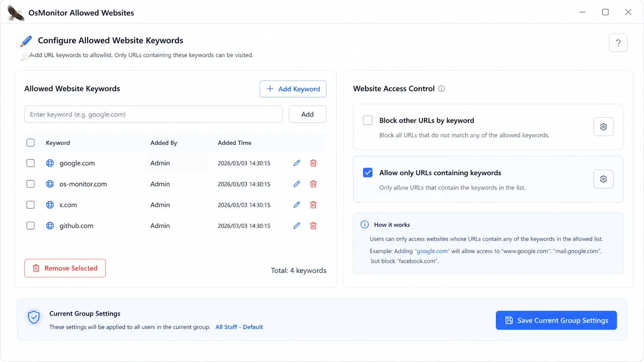Click the Add button beside keyword field
This screenshot has width=644, height=362.
307,114
